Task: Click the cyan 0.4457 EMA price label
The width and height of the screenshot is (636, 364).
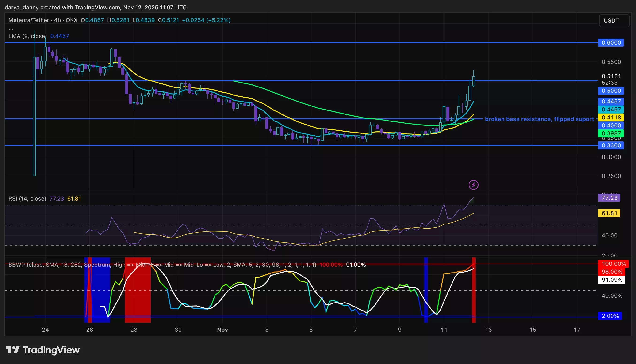Action: pos(610,110)
